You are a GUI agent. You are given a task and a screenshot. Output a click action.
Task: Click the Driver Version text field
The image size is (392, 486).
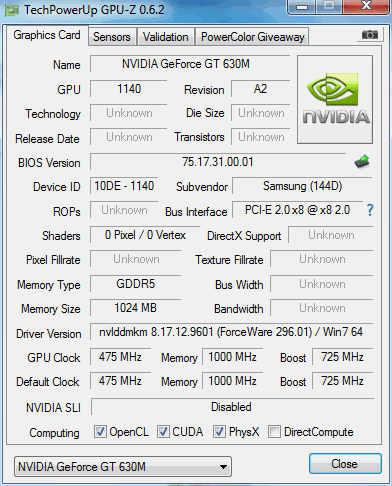pos(231,332)
